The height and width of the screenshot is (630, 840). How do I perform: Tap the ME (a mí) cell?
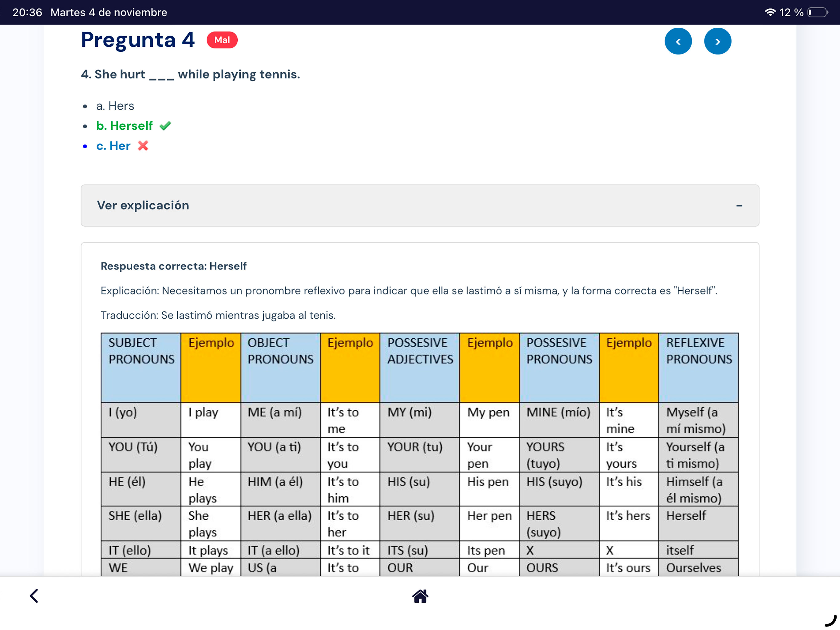(280, 420)
